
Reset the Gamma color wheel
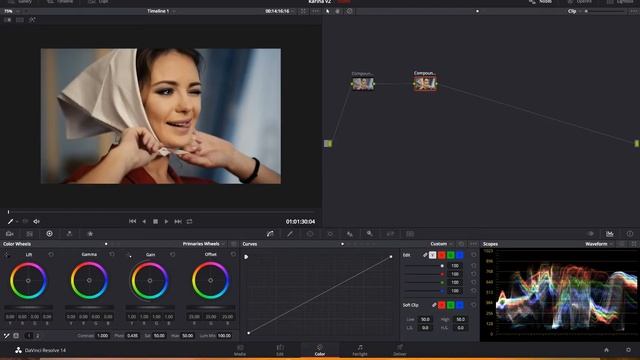point(112,254)
